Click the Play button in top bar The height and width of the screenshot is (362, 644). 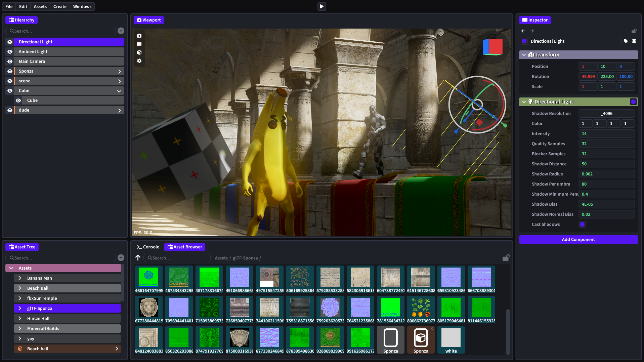click(x=321, y=6)
